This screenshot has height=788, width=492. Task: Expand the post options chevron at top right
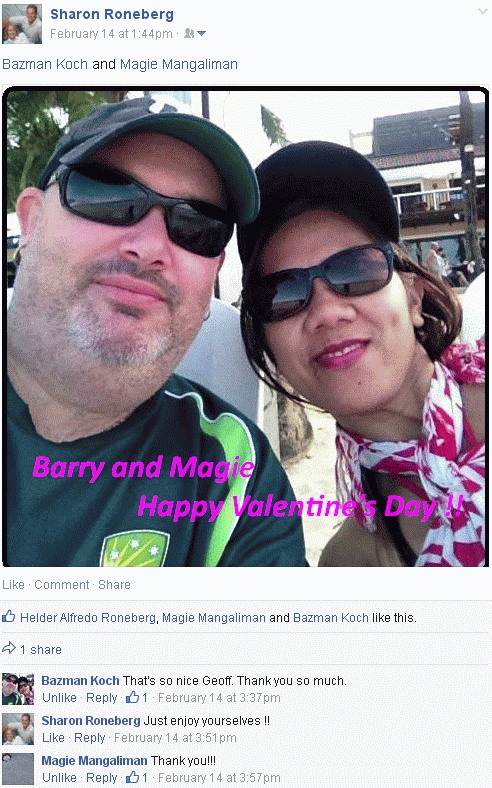tap(483, 11)
